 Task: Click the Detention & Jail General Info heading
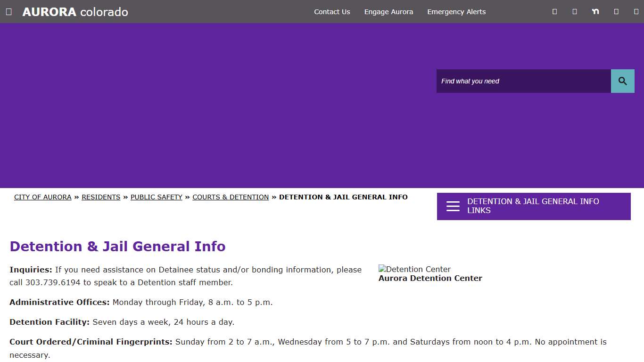click(117, 246)
